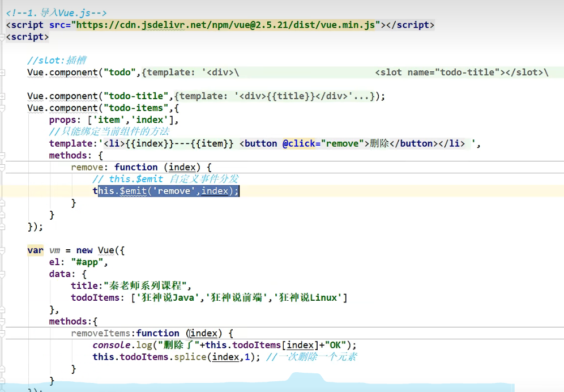
Task: Expand the folded "todo-title" component line
Action: point(2,96)
